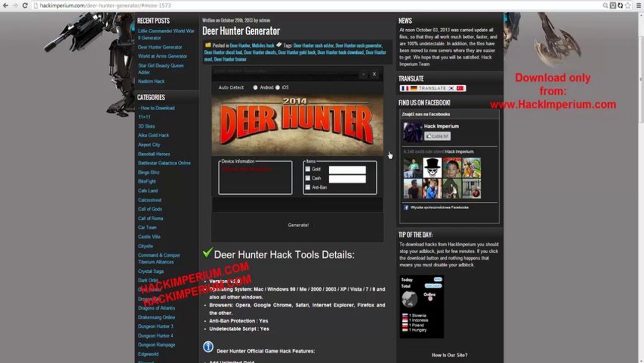Open the Cafe Land category

pos(148,191)
